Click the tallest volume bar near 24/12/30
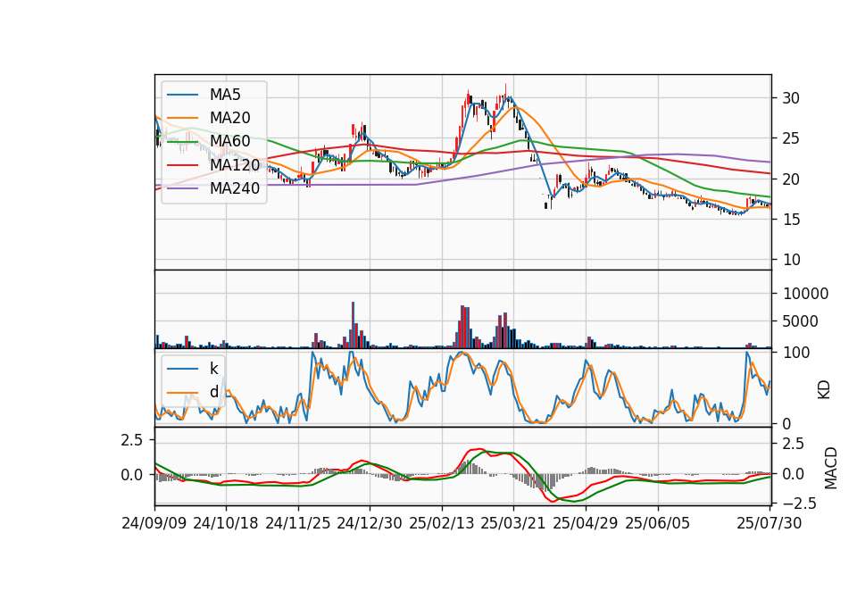The height and width of the screenshot is (616, 857). [354, 325]
